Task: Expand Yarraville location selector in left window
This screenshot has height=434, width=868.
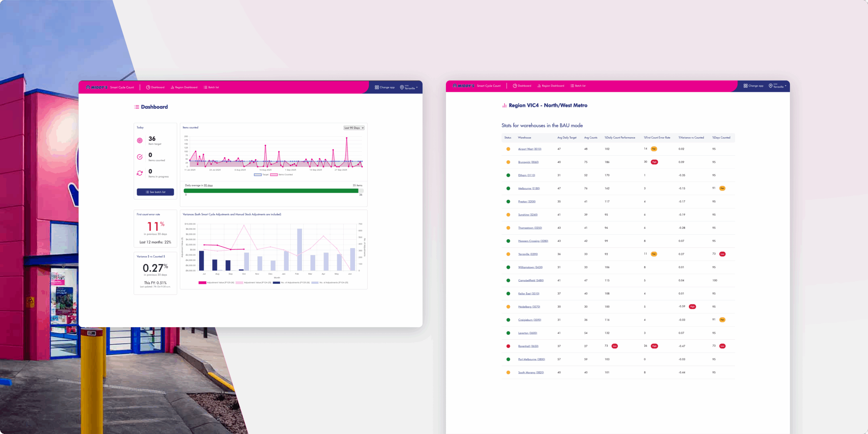Action: [x=409, y=87]
